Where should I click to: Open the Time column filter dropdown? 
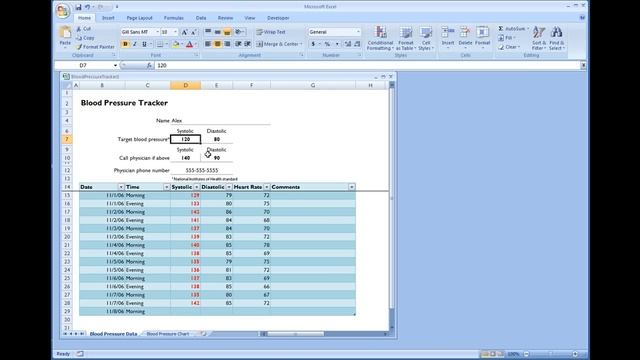[x=167, y=187]
